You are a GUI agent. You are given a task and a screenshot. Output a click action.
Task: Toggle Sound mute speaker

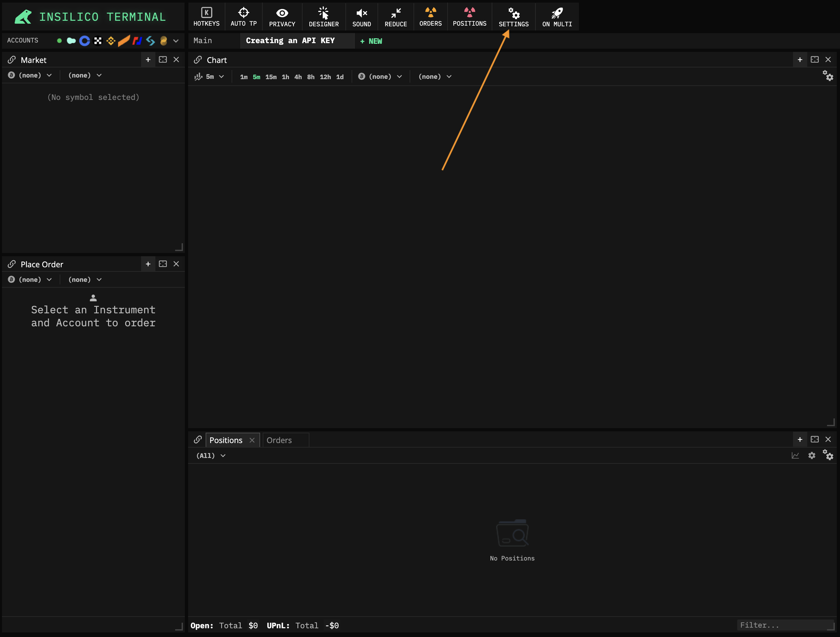361,13
